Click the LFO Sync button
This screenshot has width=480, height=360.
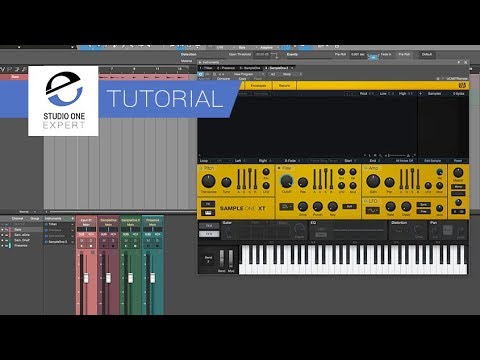coord(423,205)
